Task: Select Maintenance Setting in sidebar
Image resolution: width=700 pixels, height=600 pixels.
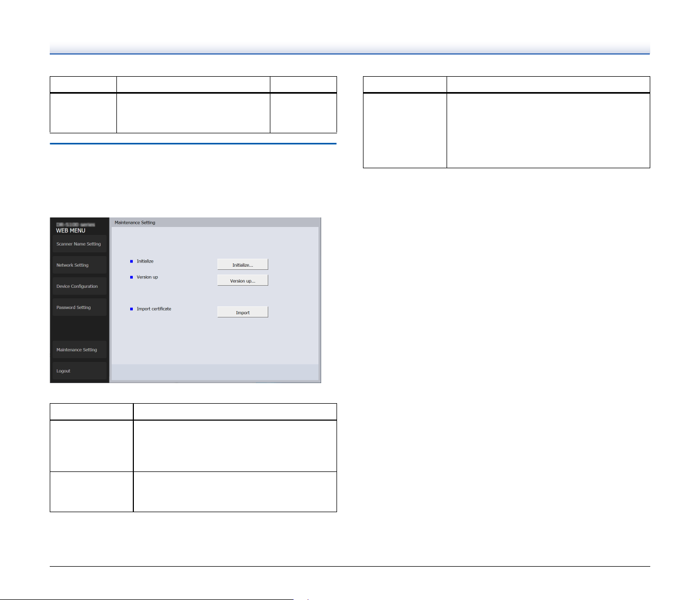Action: click(x=79, y=350)
